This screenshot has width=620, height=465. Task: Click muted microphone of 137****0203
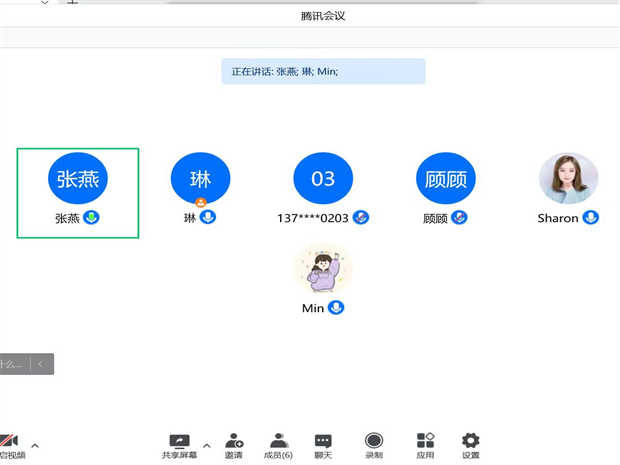(361, 217)
